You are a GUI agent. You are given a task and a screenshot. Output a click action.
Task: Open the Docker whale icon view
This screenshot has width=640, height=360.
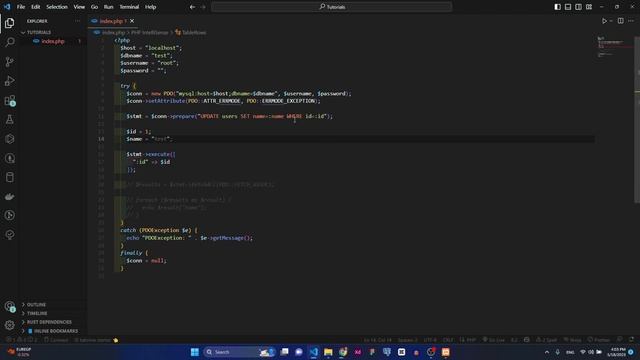point(10,196)
